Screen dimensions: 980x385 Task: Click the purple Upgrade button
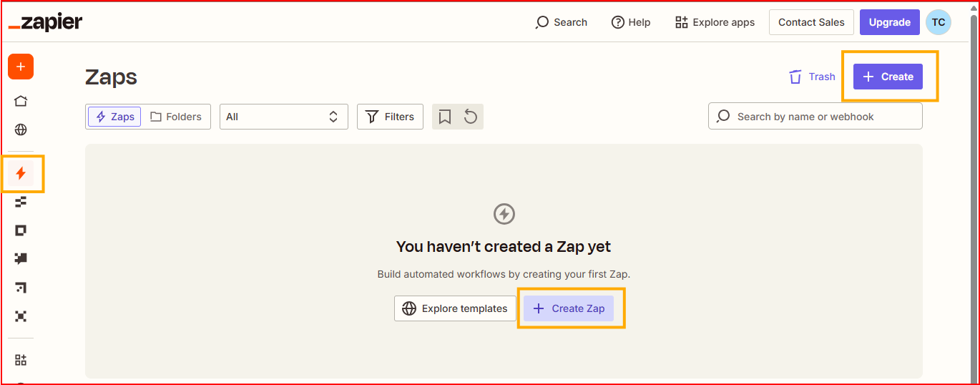pos(889,22)
